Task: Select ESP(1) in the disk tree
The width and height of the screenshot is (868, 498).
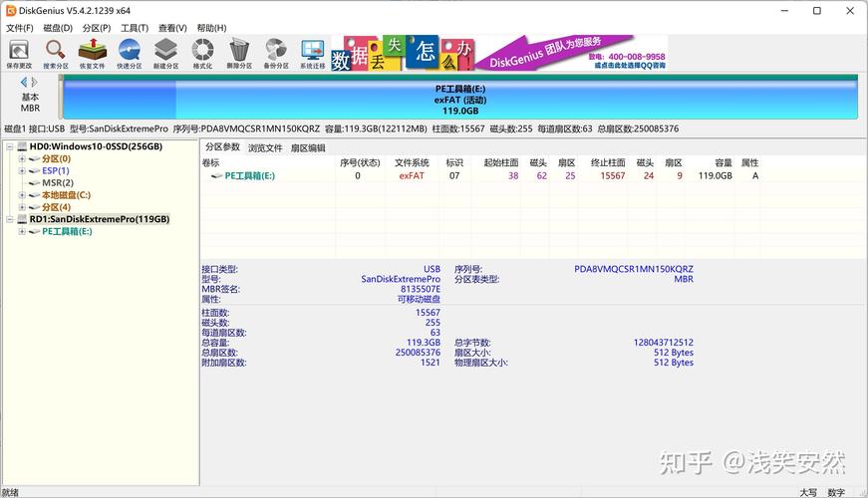Action: [x=56, y=171]
